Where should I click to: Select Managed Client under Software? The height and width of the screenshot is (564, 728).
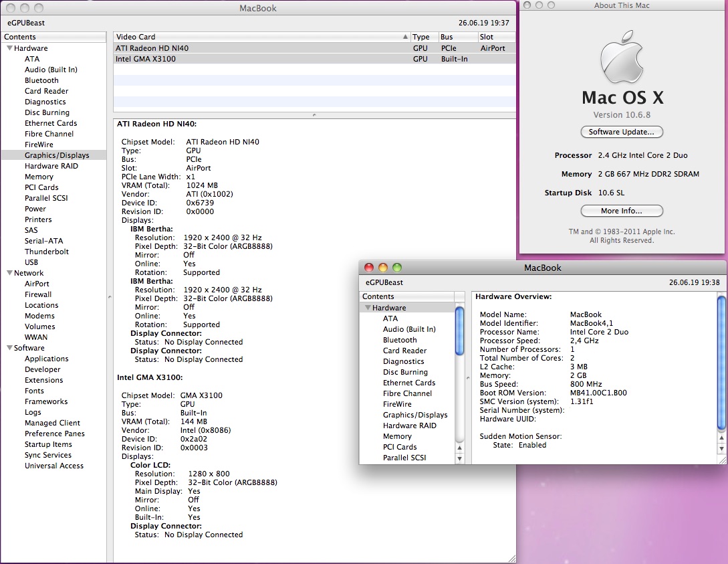(52, 422)
